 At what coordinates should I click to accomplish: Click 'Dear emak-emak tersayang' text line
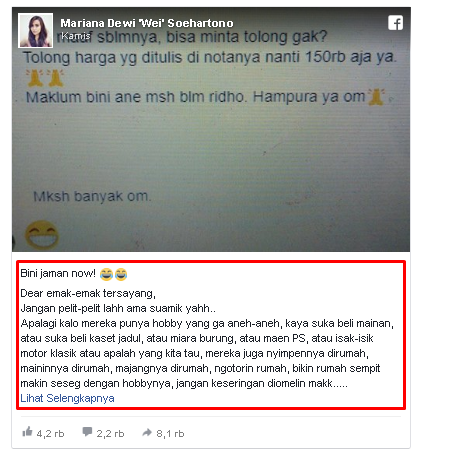88,293
